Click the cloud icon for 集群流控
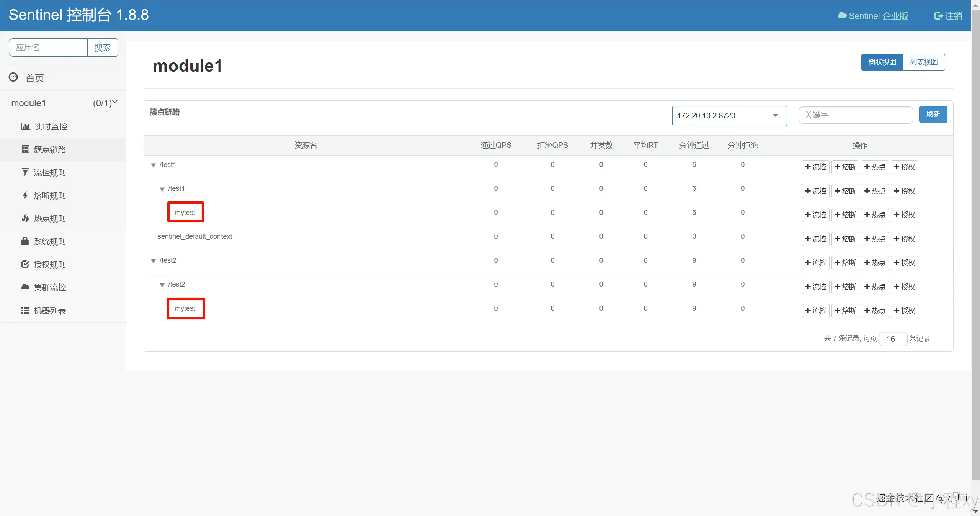The height and width of the screenshot is (516, 980). tap(25, 287)
